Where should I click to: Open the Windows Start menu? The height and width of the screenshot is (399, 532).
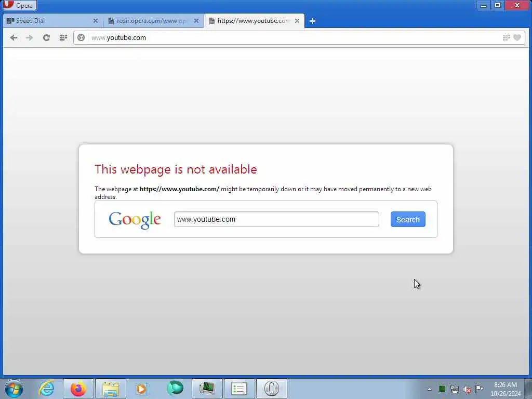tap(14, 389)
